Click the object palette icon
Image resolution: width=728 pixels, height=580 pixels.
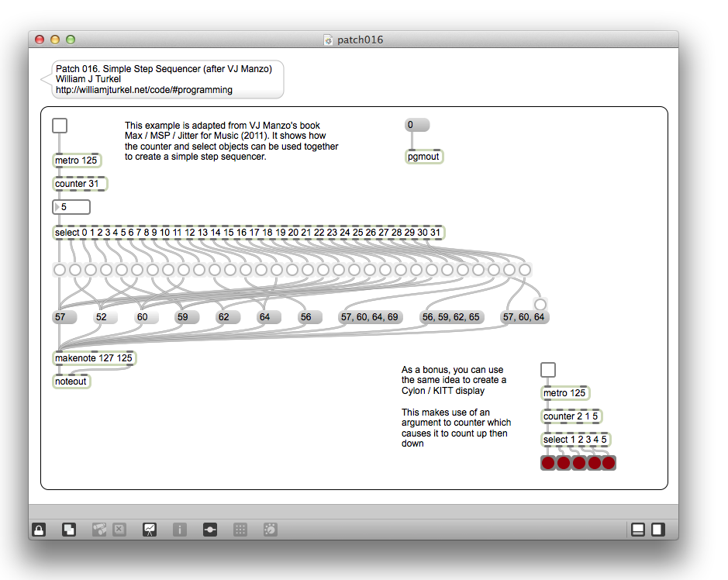[270, 530]
